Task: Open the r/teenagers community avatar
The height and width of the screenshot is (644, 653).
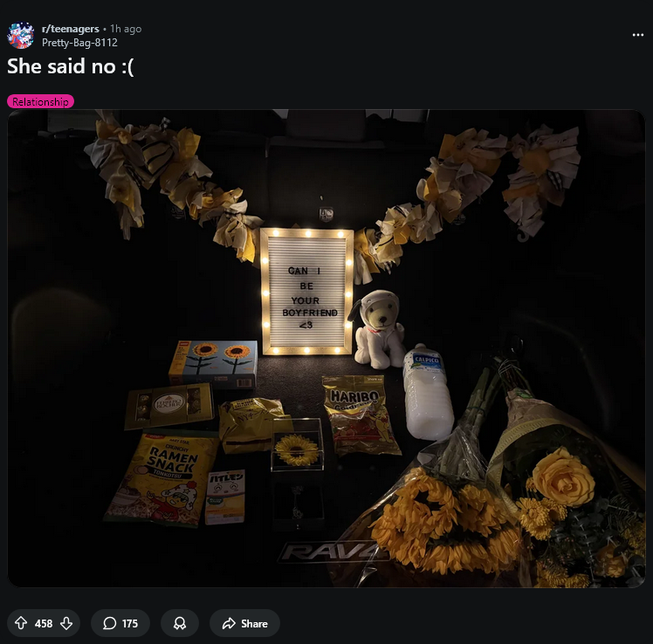Action: pos(20,36)
